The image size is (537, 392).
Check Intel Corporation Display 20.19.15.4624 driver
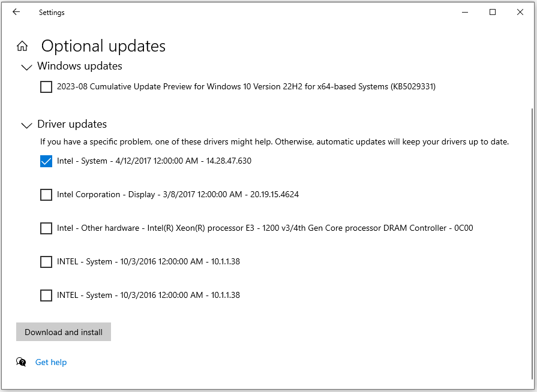[46, 195]
